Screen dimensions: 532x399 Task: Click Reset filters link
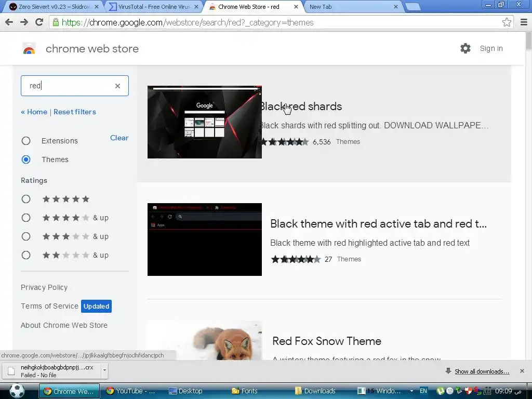[x=75, y=112]
